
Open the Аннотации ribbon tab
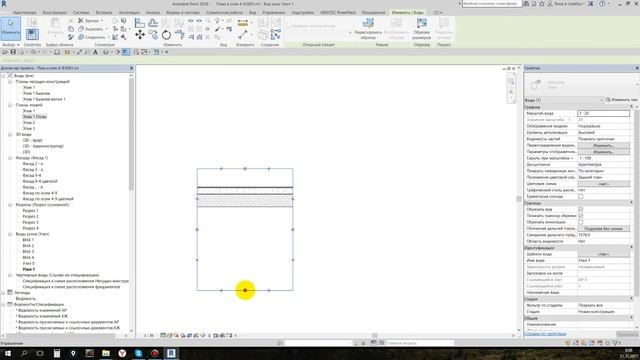[x=129, y=13]
